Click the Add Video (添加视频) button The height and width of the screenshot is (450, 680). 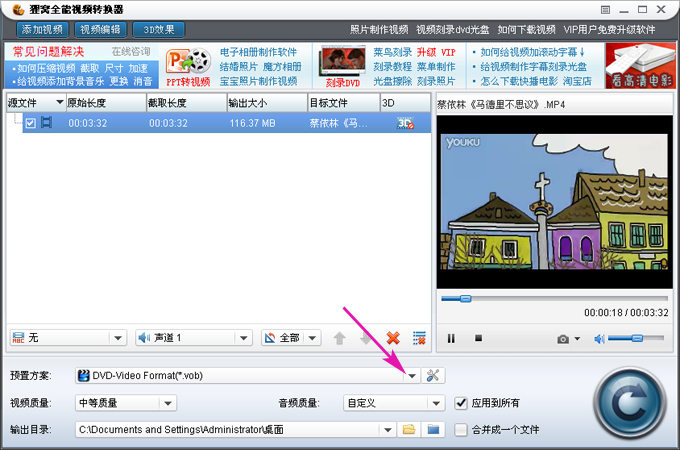click(x=42, y=29)
